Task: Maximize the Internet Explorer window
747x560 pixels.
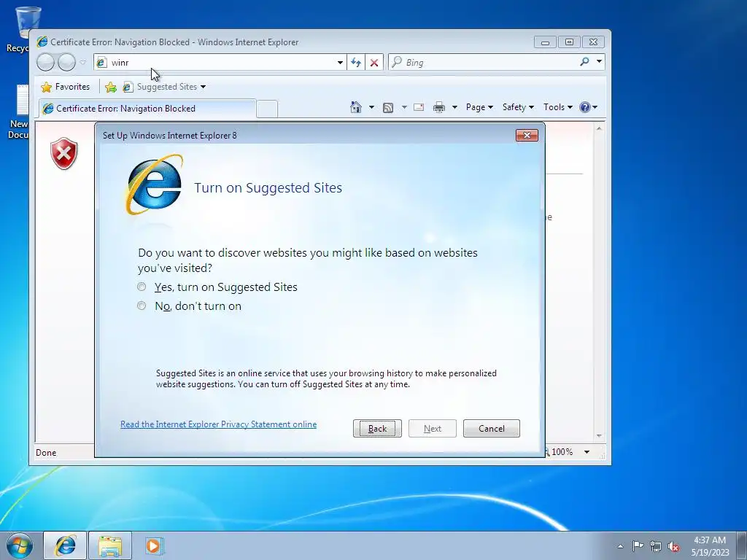Action: tap(569, 42)
